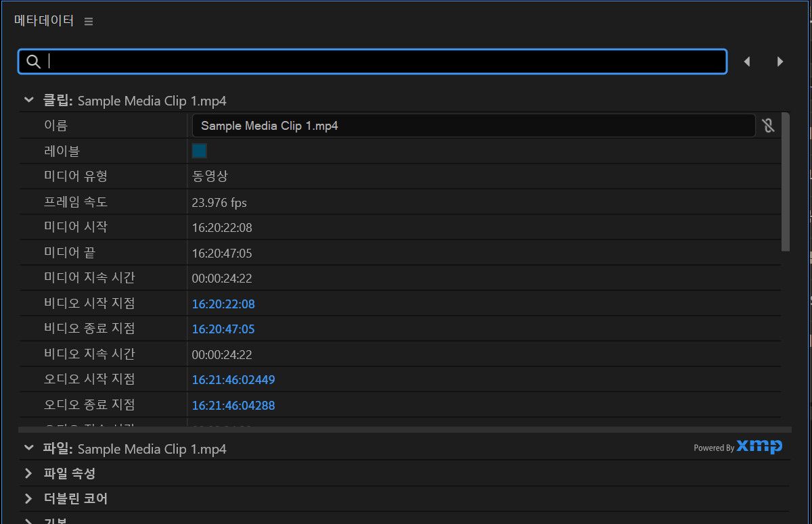Select the 오디오 시작 지점 row label
This screenshot has height=524, width=812.
(x=89, y=379)
